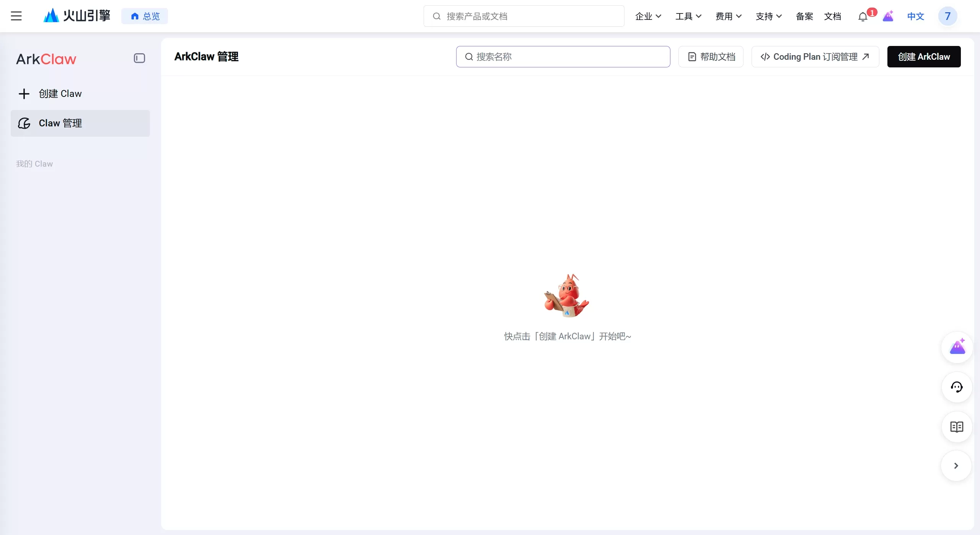980x535 pixels.
Task: Click the Claw 管理 claw icon
Action: (x=24, y=123)
